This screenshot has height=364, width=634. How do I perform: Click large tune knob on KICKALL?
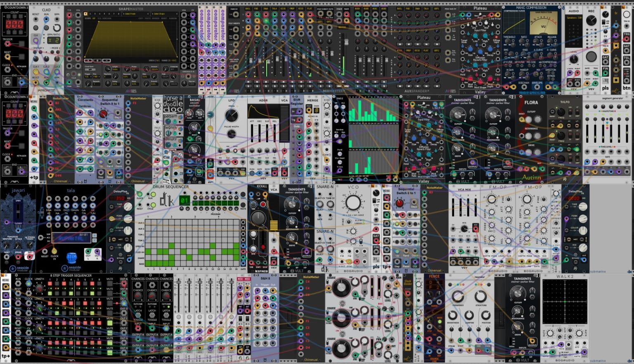[x=258, y=218]
